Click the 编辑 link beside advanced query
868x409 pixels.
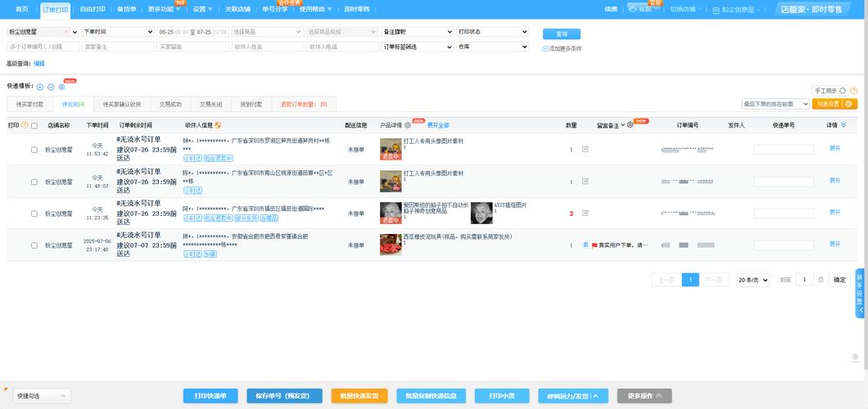pyautogui.click(x=38, y=64)
